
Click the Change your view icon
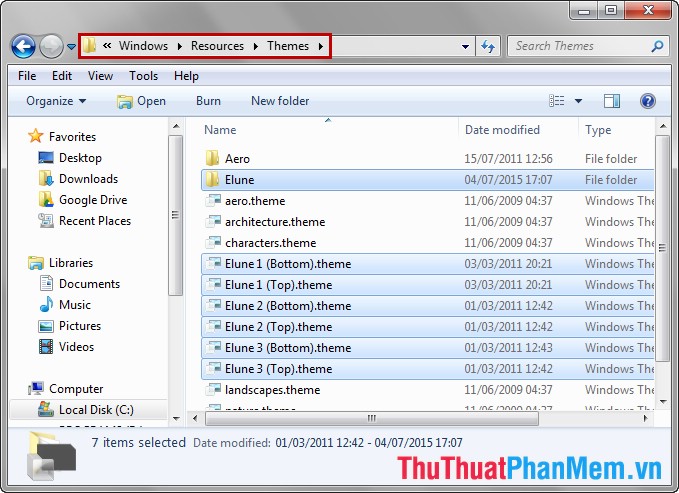click(556, 101)
